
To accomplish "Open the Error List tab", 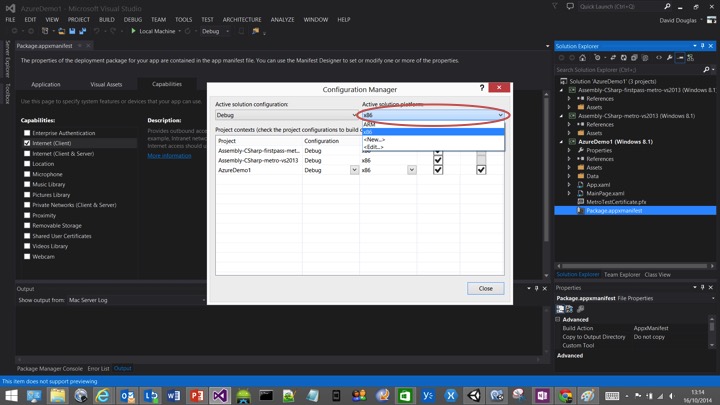I will point(98,368).
